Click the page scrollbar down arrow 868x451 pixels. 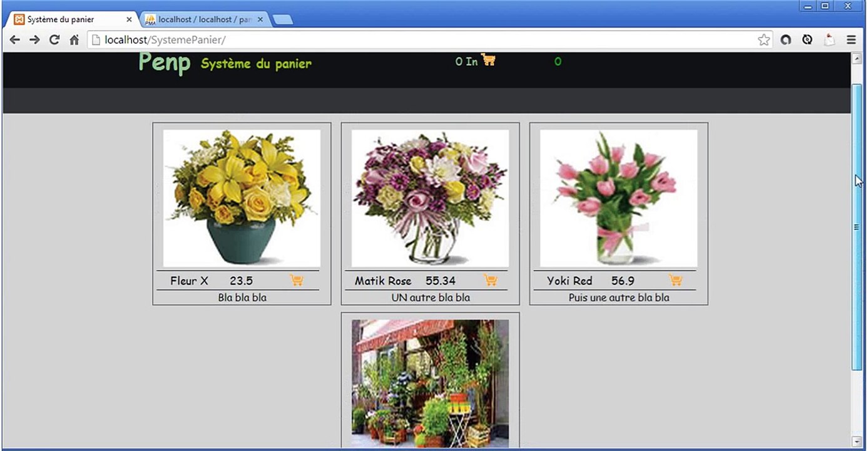click(x=857, y=442)
